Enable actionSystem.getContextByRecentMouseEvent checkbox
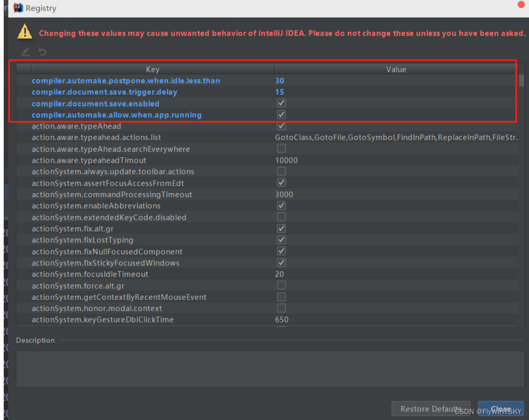This screenshot has height=420, width=529. click(x=281, y=297)
